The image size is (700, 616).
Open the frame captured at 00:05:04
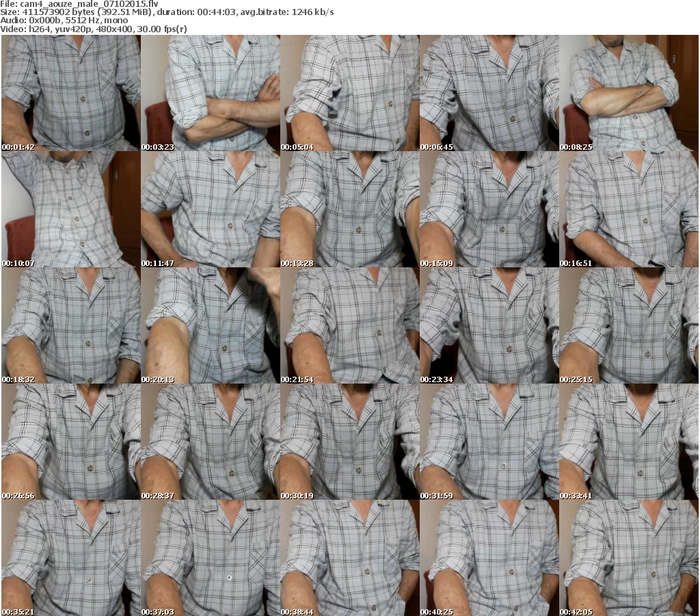pyautogui.click(x=350, y=93)
